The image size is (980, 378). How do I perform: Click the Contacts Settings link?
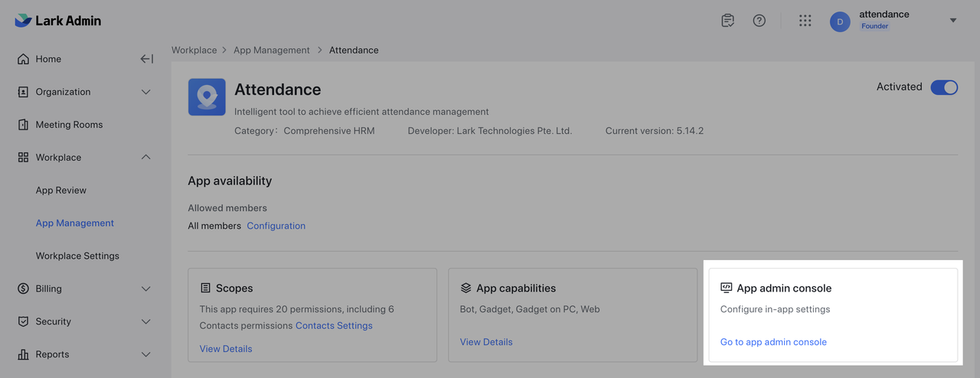click(334, 326)
